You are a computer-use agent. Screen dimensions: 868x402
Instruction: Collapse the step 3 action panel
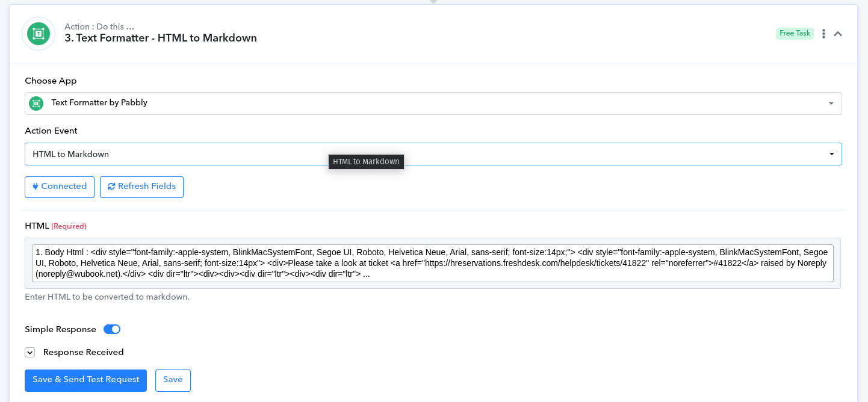[x=838, y=34]
